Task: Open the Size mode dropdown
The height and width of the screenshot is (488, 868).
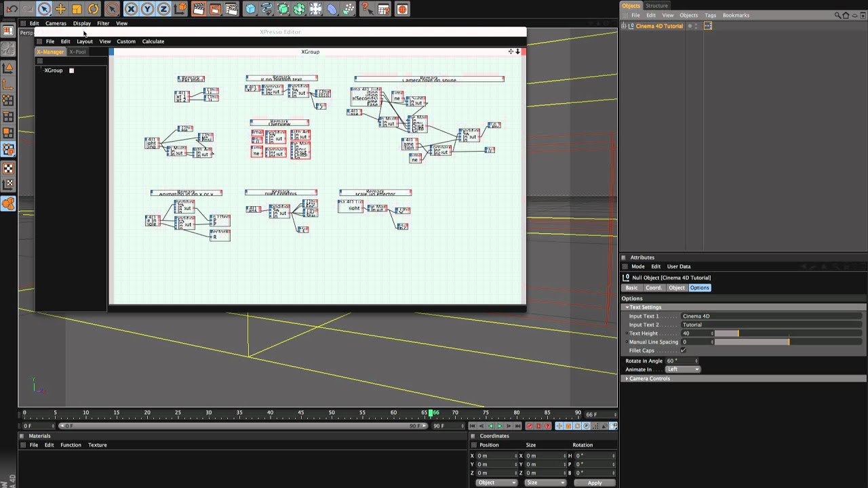Action: [545, 483]
